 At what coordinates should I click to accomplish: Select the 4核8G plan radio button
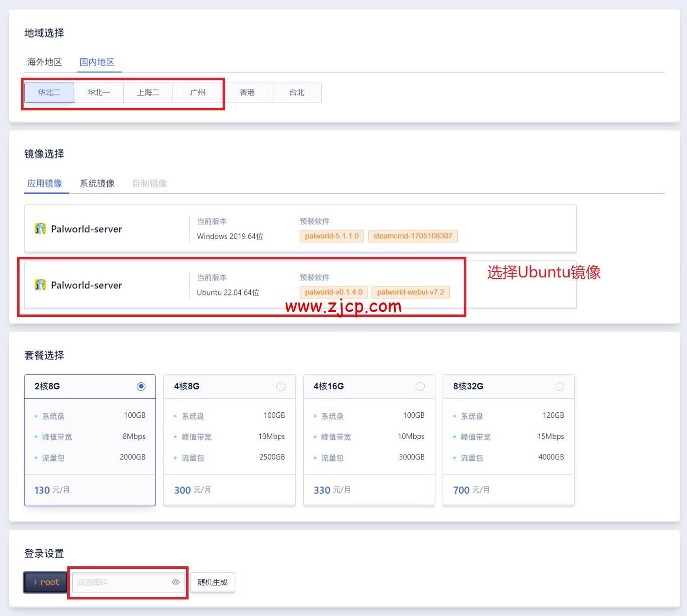tap(281, 386)
